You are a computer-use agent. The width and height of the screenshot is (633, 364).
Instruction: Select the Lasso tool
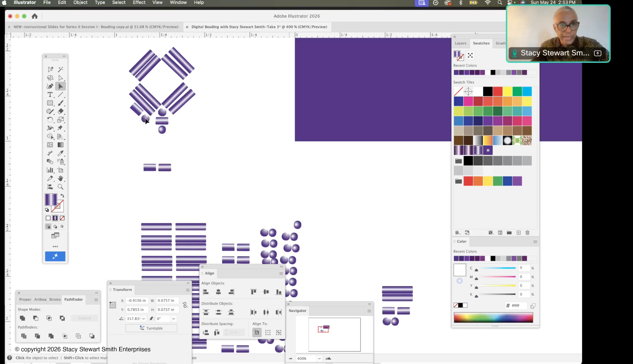click(x=50, y=78)
